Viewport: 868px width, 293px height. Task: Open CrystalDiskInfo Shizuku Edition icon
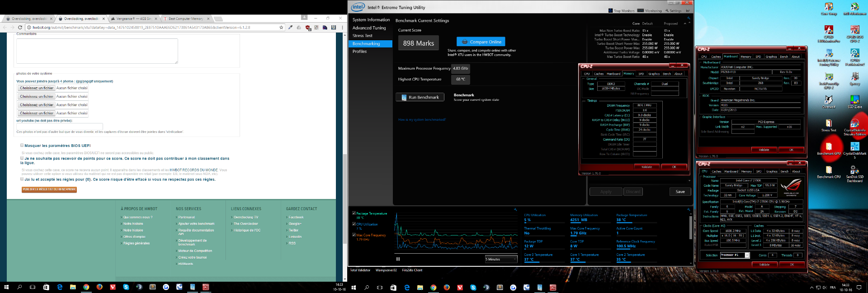coord(854,127)
